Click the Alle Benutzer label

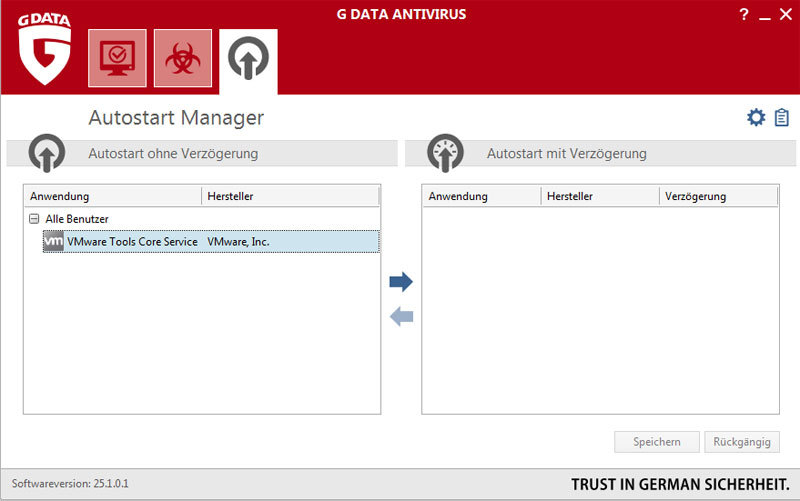77,219
